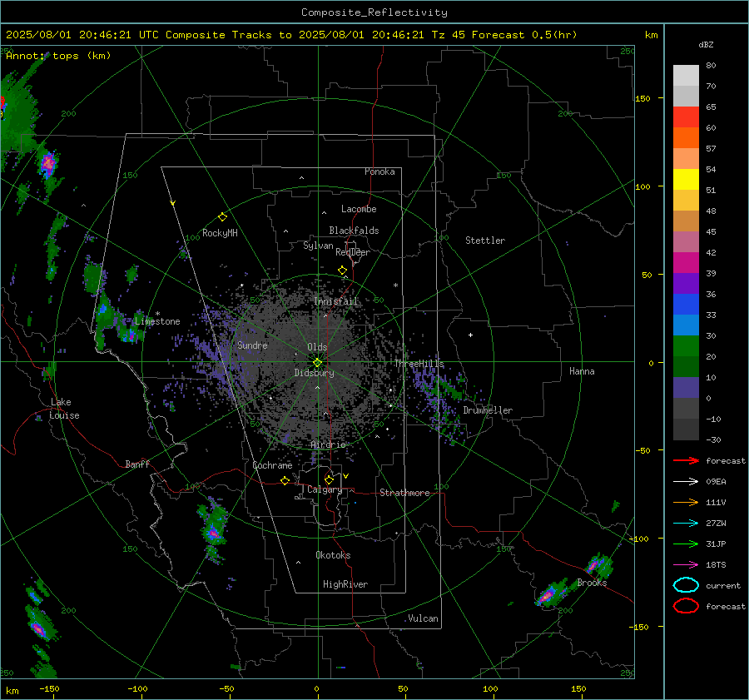749x700 pixels.
Task: Click the Stettler town label
Action: point(485,241)
